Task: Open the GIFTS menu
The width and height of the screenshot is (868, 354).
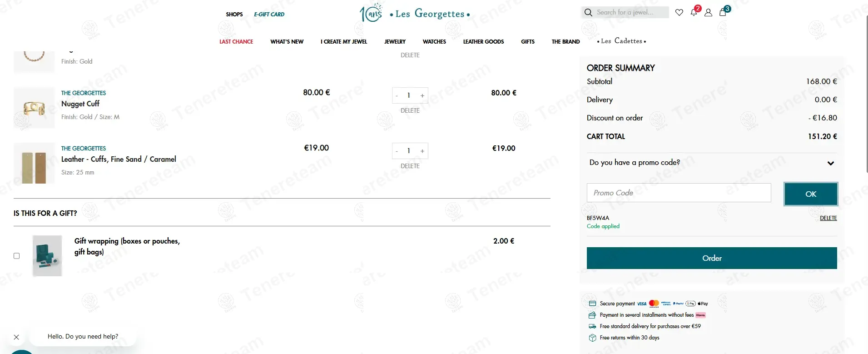Action: pos(528,42)
